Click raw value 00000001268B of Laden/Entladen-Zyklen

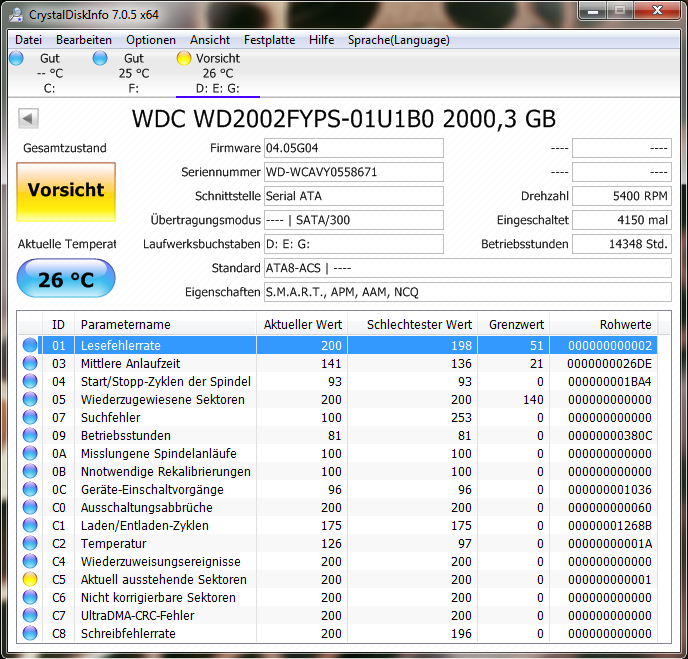[x=610, y=526]
